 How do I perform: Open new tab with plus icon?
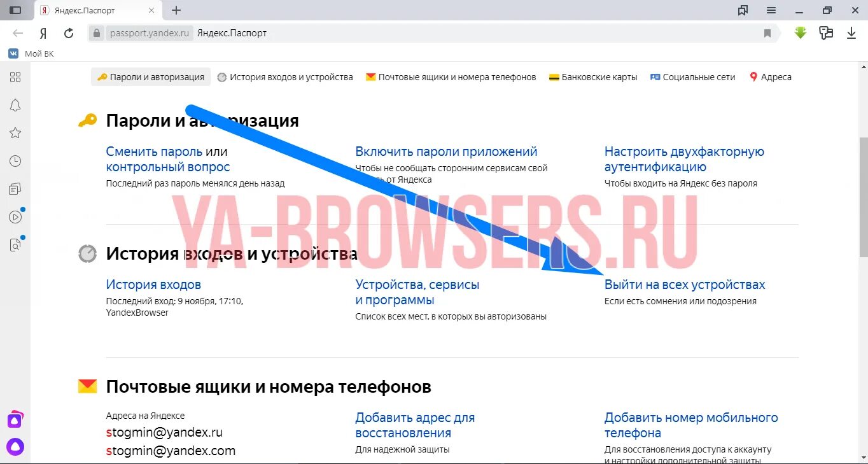point(176,10)
